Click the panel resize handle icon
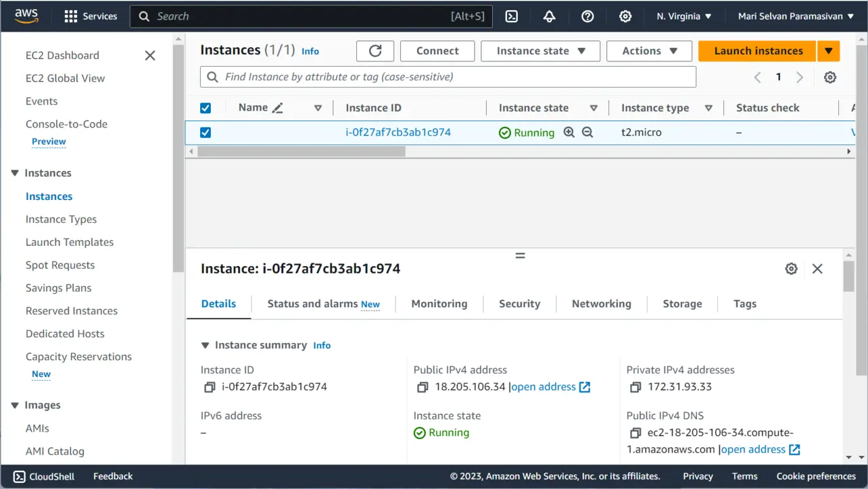Image resolution: width=868 pixels, height=489 pixels. (520, 256)
